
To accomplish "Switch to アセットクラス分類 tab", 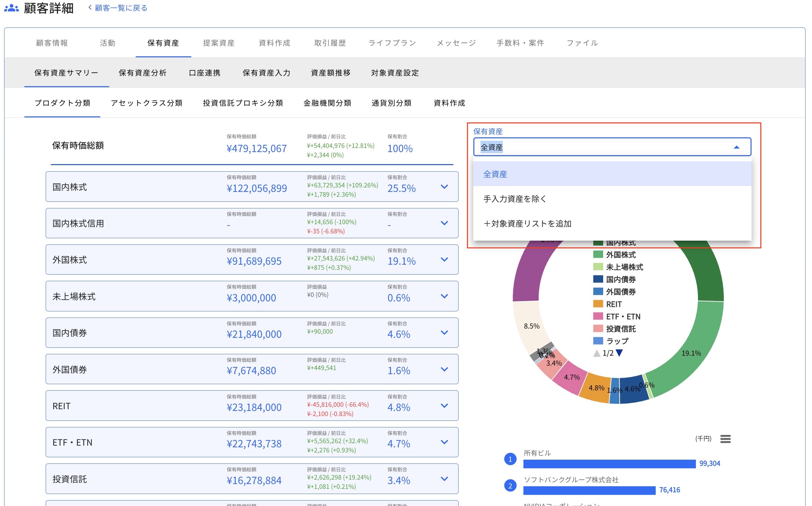I will tap(146, 103).
